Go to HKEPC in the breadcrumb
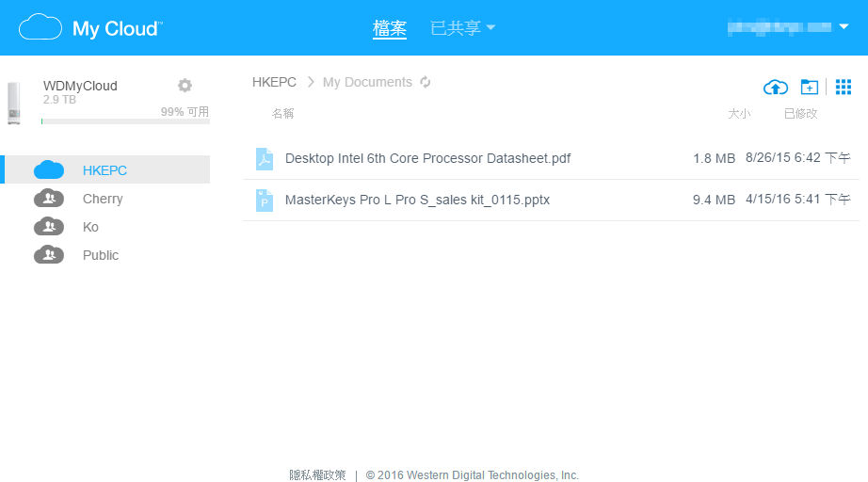Viewport: 868px width, 482px height. pyautogui.click(x=274, y=82)
